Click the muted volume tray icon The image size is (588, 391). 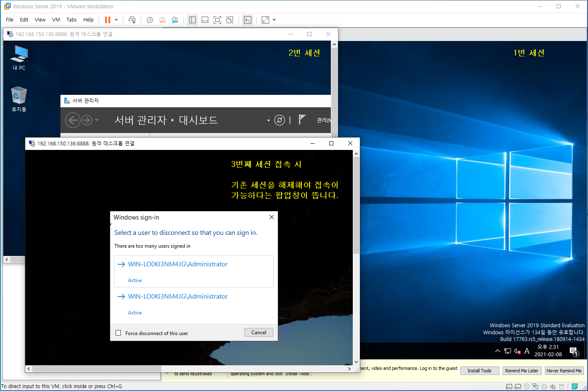coord(517,351)
